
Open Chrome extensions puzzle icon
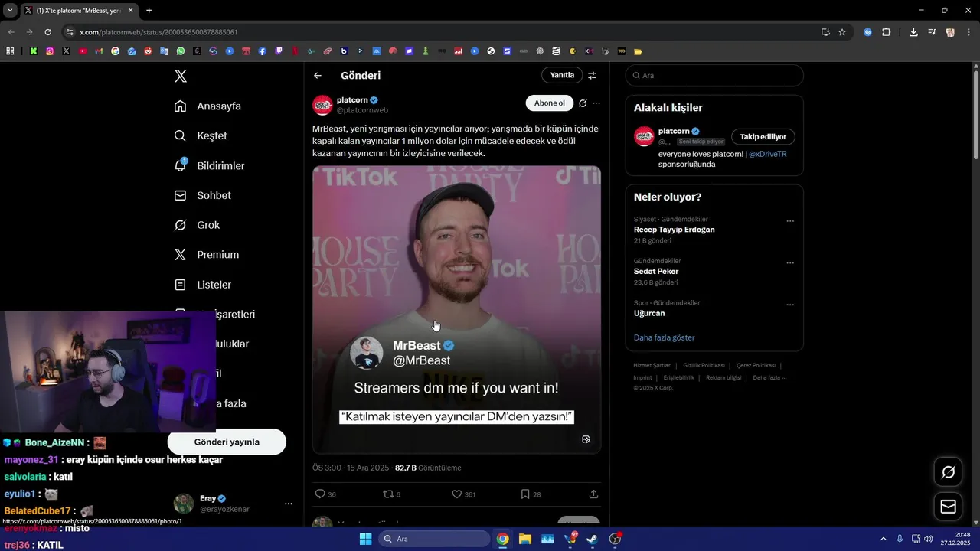[x=887, y=32]
